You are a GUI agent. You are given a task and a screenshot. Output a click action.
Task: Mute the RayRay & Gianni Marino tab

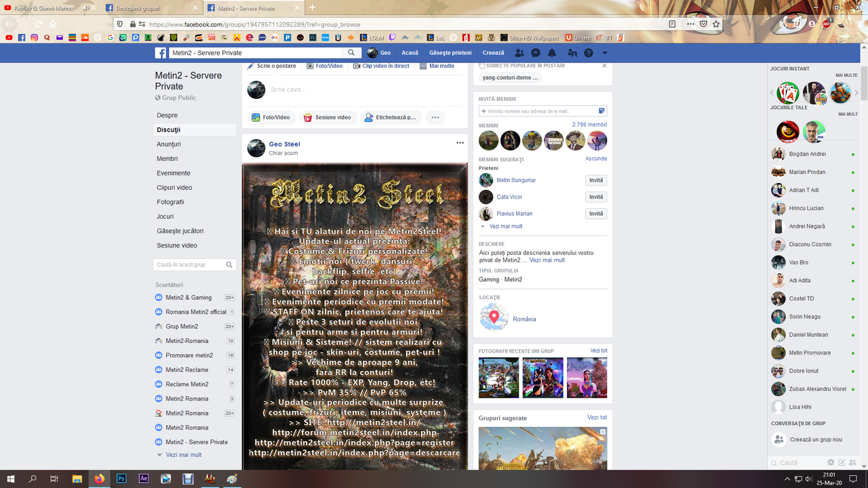[x=87, y=7]
